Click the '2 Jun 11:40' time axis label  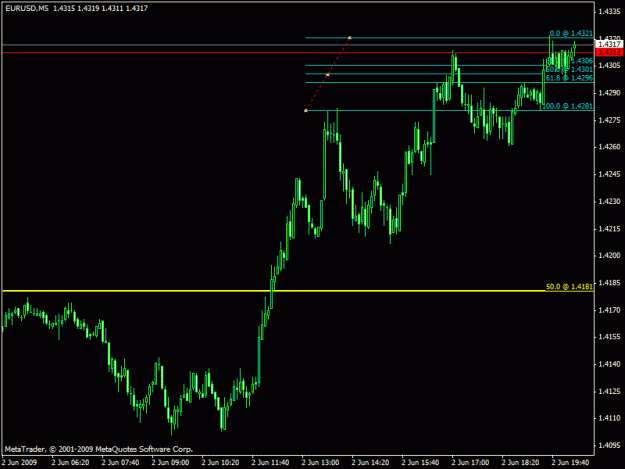(x=270, y=462)
